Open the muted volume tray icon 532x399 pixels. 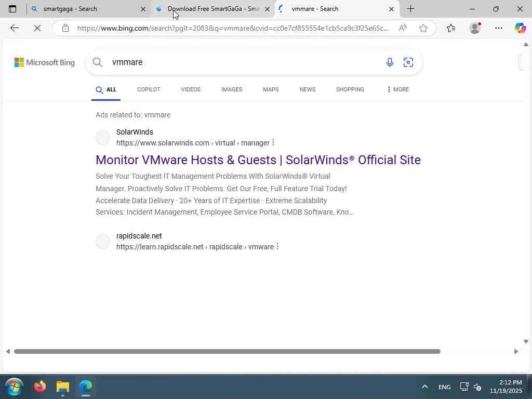tap(477, 387)
